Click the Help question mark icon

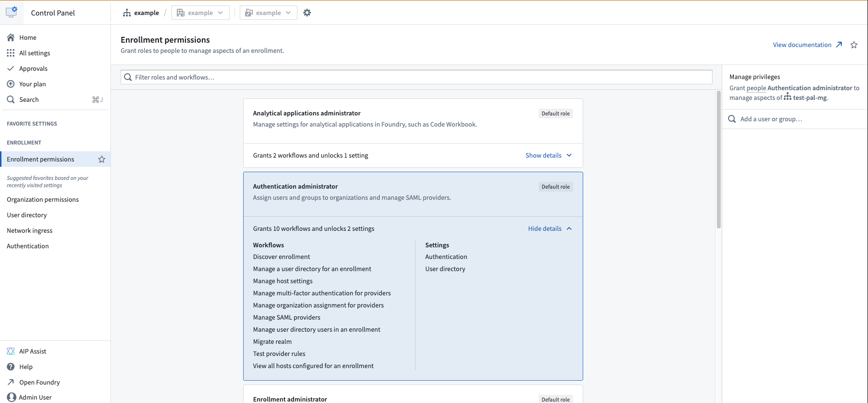pos(11,367)
